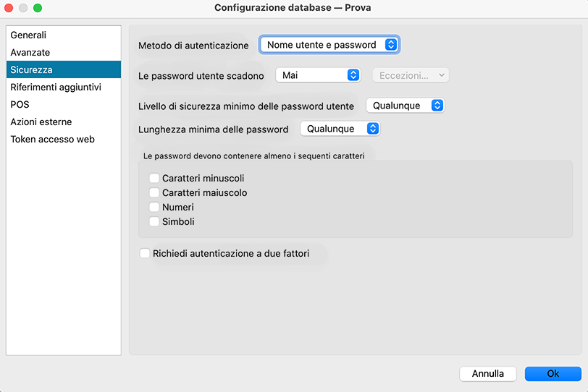The height and width of the screenshot is (392, 588).
Task: Open the Eccezioni dropdown
Action: click(411, 75)
